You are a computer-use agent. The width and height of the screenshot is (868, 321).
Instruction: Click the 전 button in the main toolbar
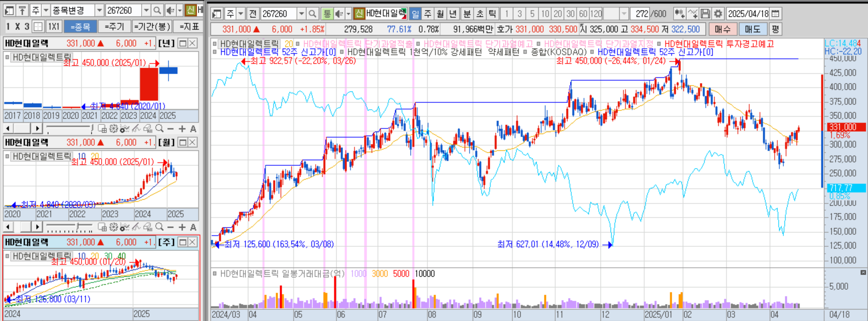pos(252,14)
